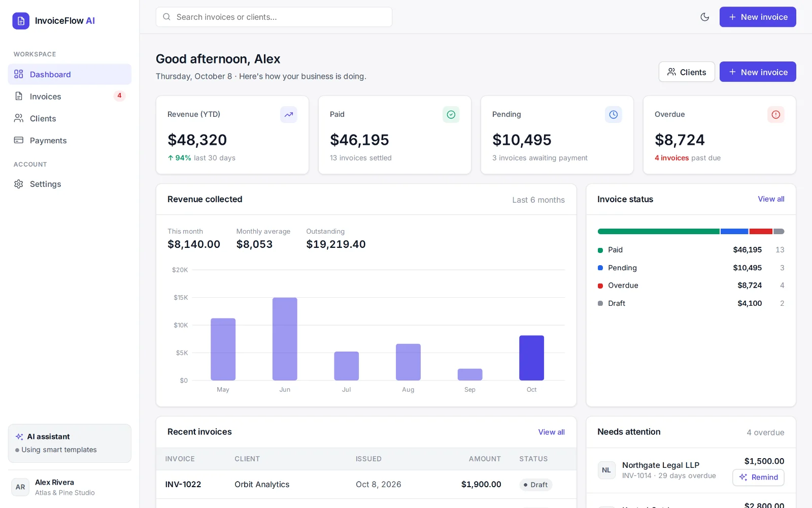Click the Settings gear icon in sidebar

[19, 184]
